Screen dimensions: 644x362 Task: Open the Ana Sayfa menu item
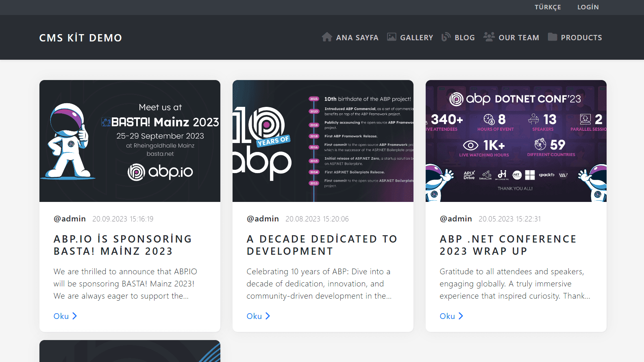point(350,37)
